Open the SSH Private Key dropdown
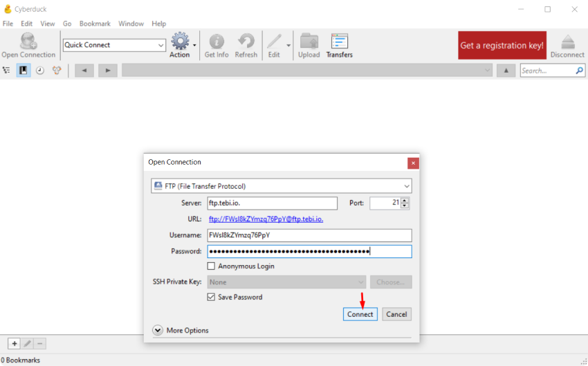588x366 pixels. point(286,282)
